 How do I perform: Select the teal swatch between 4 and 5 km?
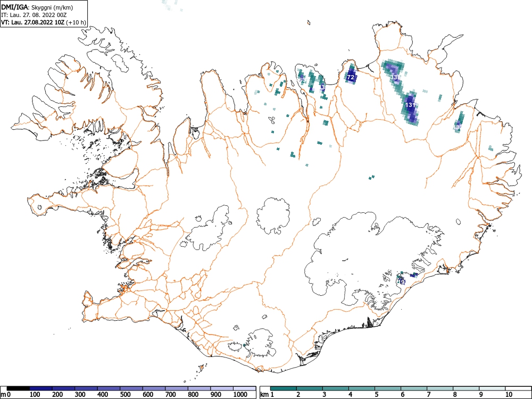click(x=362, y=388)
